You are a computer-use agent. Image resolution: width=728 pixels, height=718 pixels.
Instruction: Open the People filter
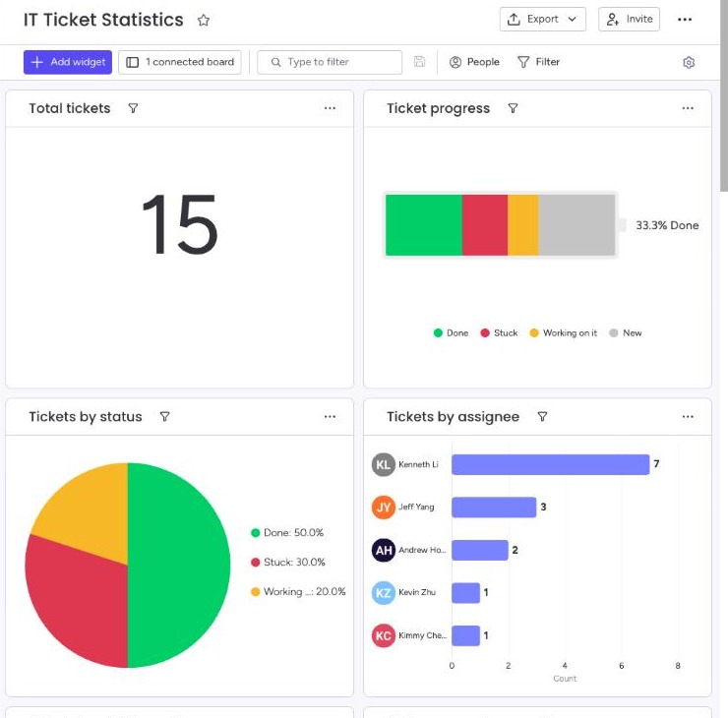474,62
